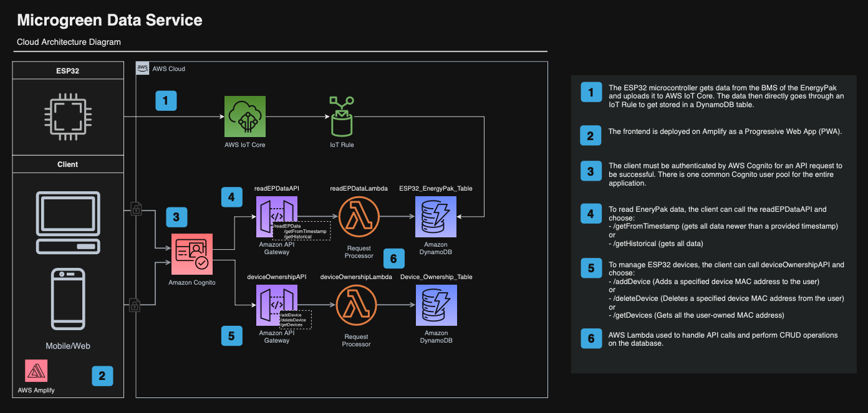Click the Microgreen Data Service title

[x=110, y=20]
